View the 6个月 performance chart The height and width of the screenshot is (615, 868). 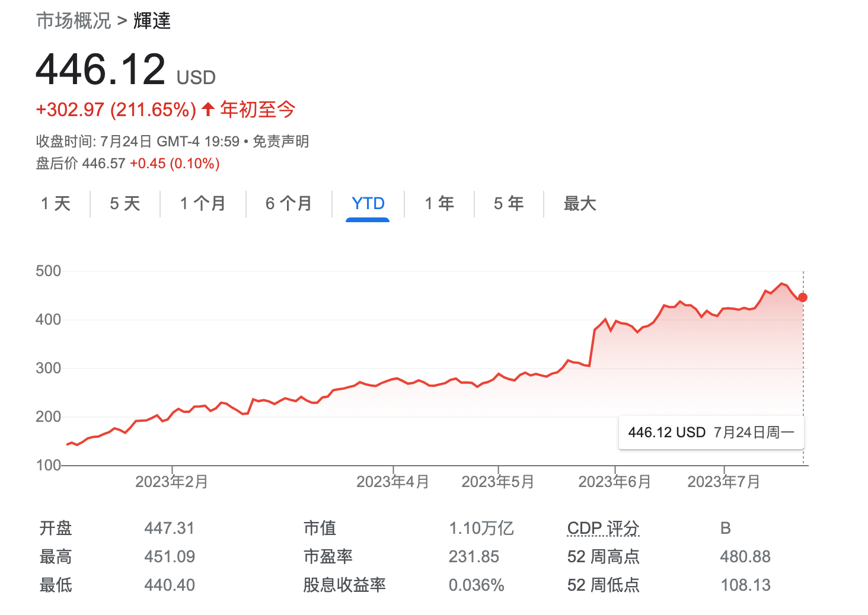[x=289, y=203]
